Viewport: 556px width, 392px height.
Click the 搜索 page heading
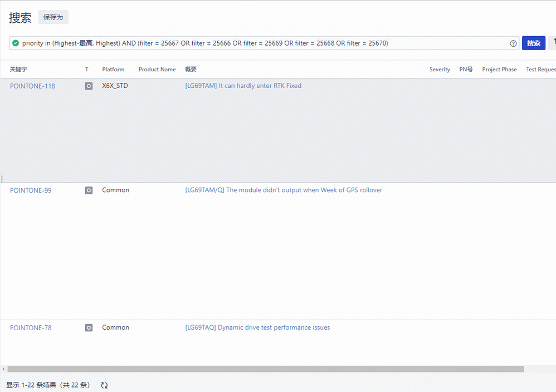tap(20, 18)
